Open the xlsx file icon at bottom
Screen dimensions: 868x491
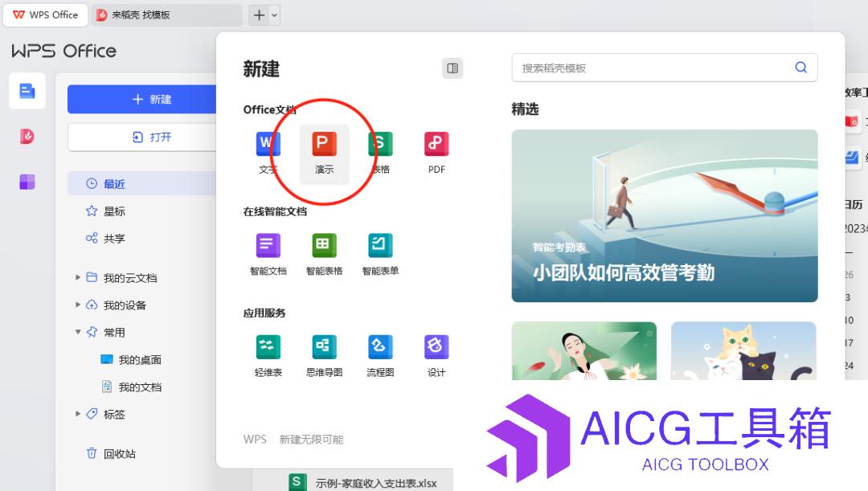click(297, 482)
